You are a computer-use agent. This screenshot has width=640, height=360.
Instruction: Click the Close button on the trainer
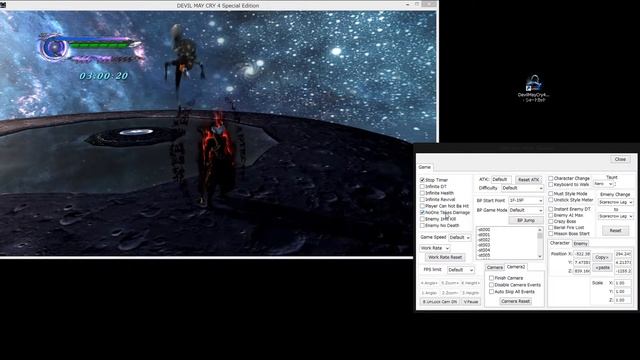(x=620, y=160)
